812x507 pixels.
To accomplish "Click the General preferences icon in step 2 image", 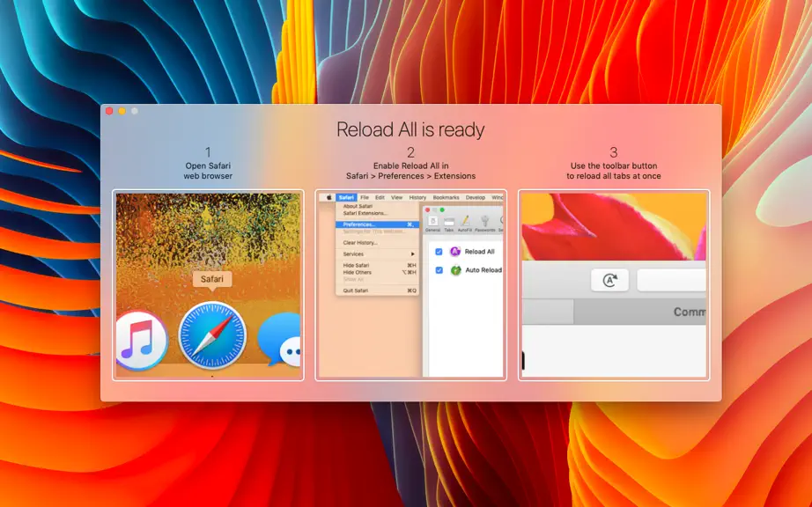I will coord(433,223).
